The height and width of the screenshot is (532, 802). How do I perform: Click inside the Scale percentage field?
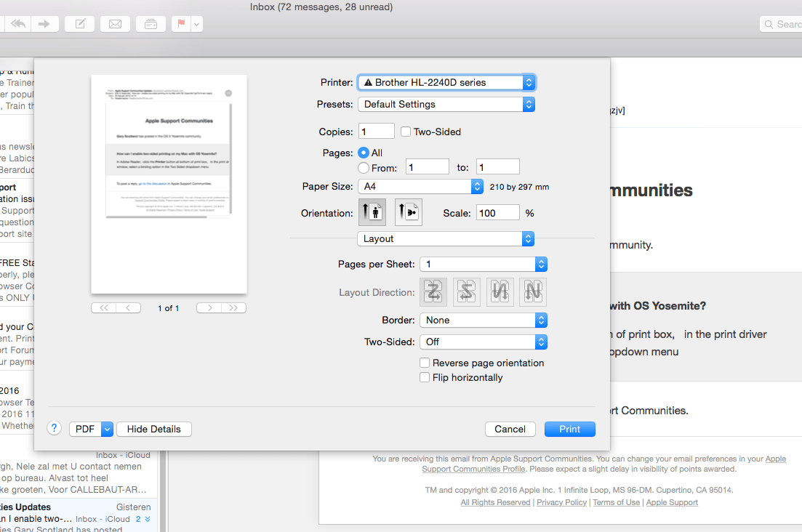pos(497,212)
